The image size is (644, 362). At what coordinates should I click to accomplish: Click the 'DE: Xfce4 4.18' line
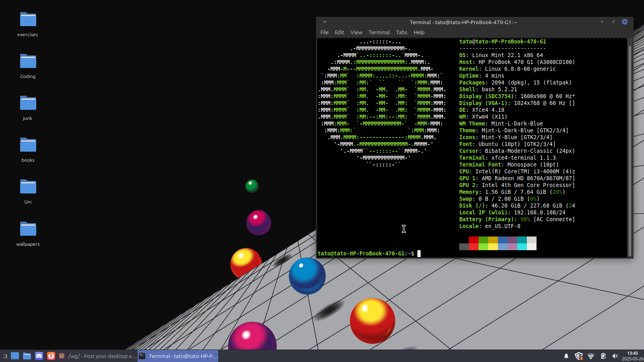click(482, 110)
